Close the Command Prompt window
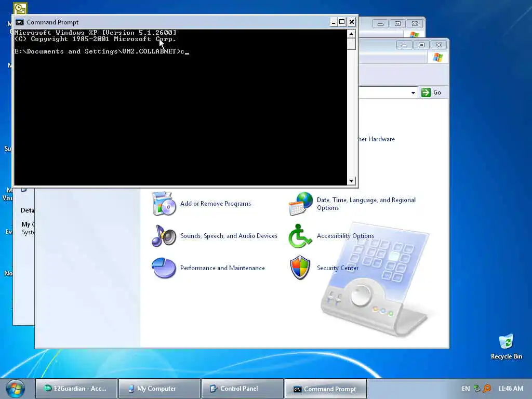The height and width of the screenshot is (399, 532). [x=352, y=22]
